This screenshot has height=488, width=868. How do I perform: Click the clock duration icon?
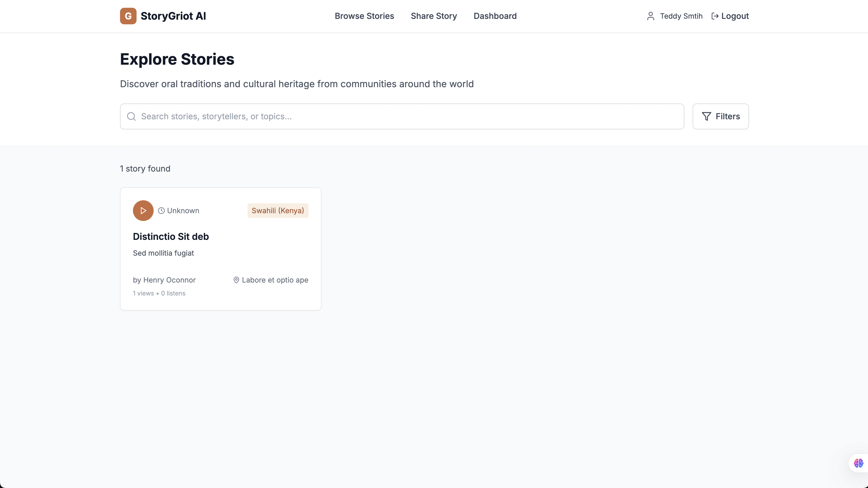coord(161,211)
